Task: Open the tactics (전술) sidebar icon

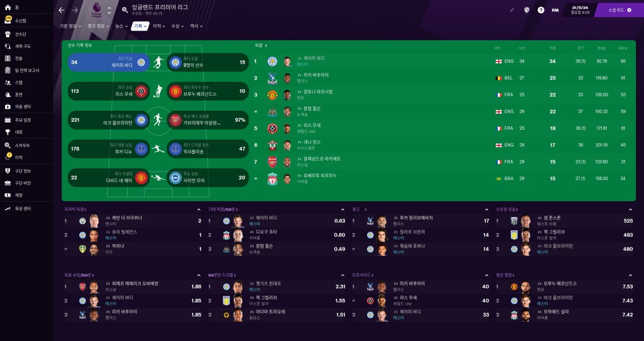Action: coord(8,58)
